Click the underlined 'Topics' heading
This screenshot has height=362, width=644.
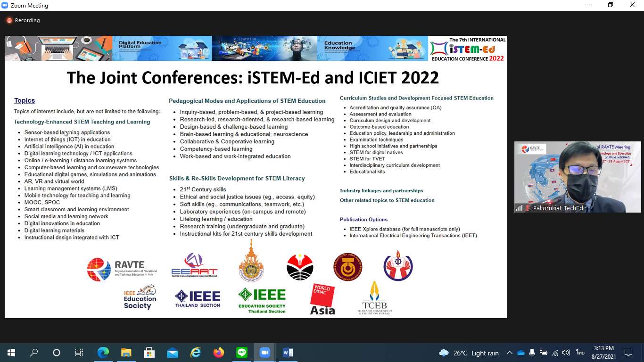[25, 100]
